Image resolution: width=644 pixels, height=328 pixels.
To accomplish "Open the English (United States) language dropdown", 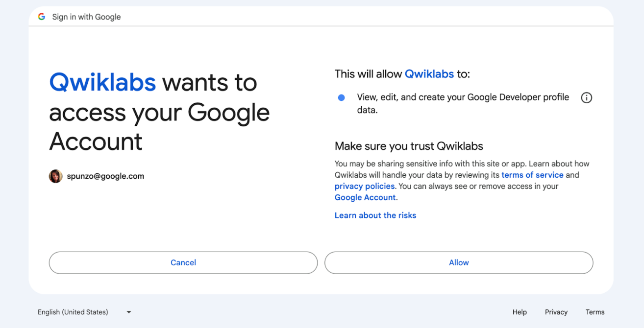I will click(x=73, y=312).
